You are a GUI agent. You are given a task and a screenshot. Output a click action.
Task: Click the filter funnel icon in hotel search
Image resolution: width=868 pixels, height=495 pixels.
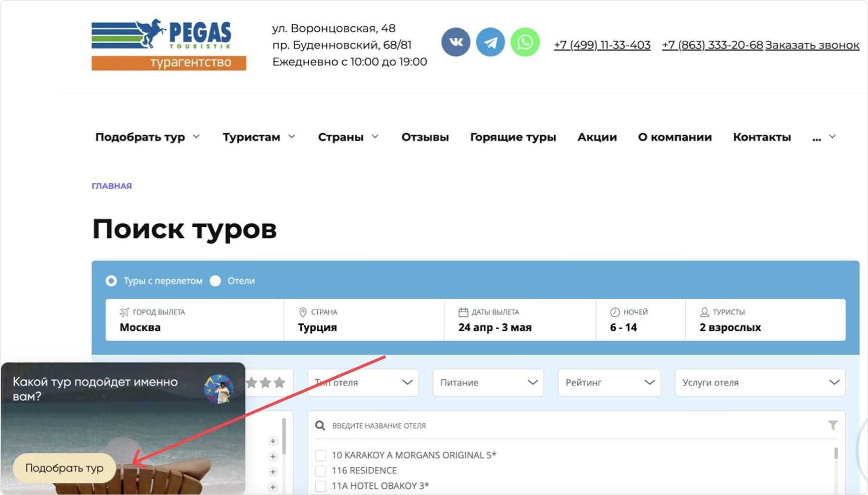834,425
